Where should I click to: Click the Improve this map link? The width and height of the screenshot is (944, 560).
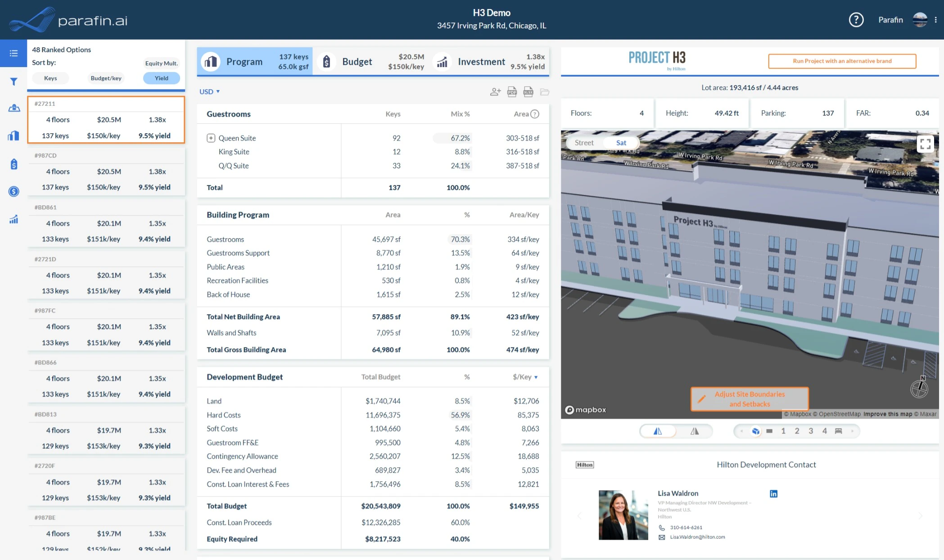(x=888, y=414)
